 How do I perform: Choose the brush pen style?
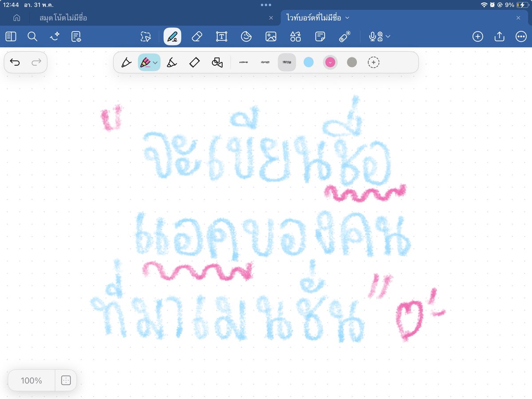tap(172, 63)
